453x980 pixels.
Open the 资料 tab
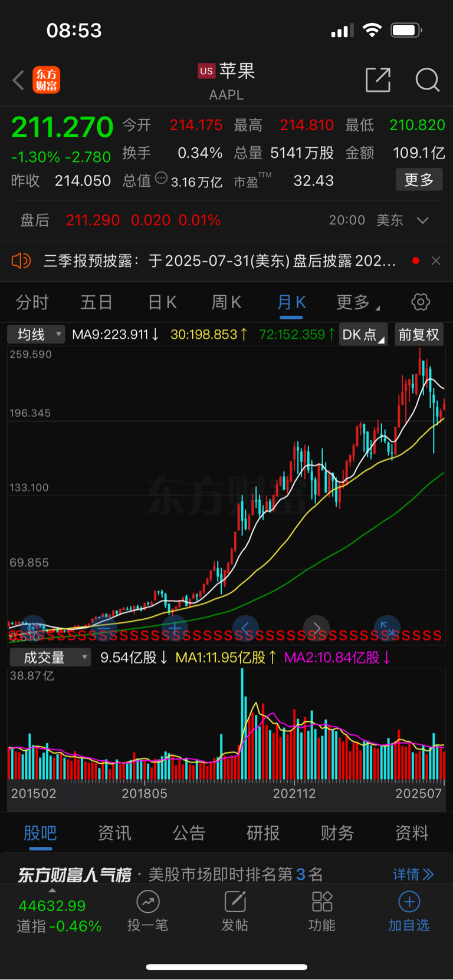pos(412,833)
